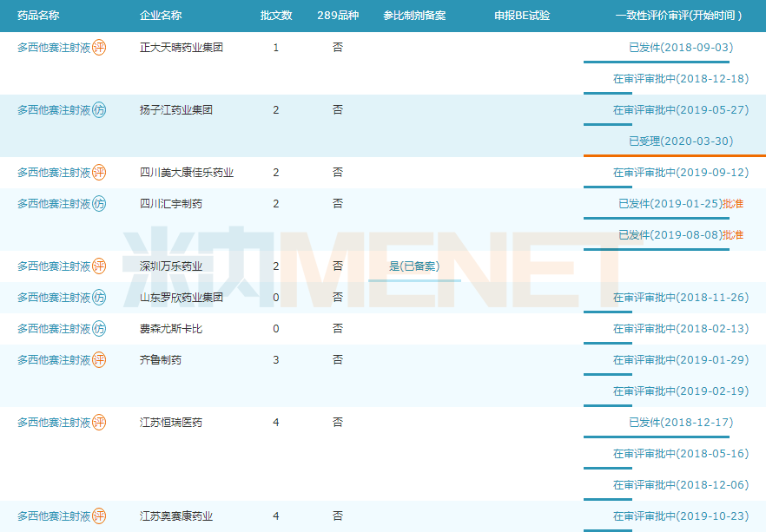
Task: Click the 江苏恒瑞医药 company name
Action: click(171, 423)
